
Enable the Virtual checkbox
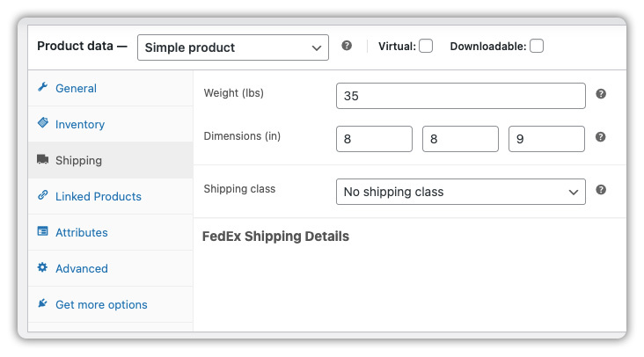tap(426, 46)
